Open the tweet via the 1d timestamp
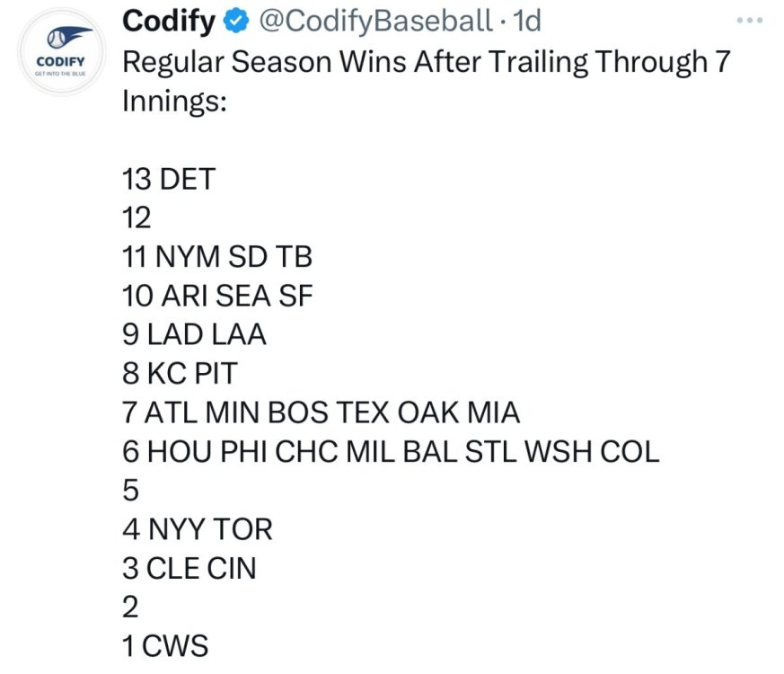The image size is (784, 674). coord(525,21)
